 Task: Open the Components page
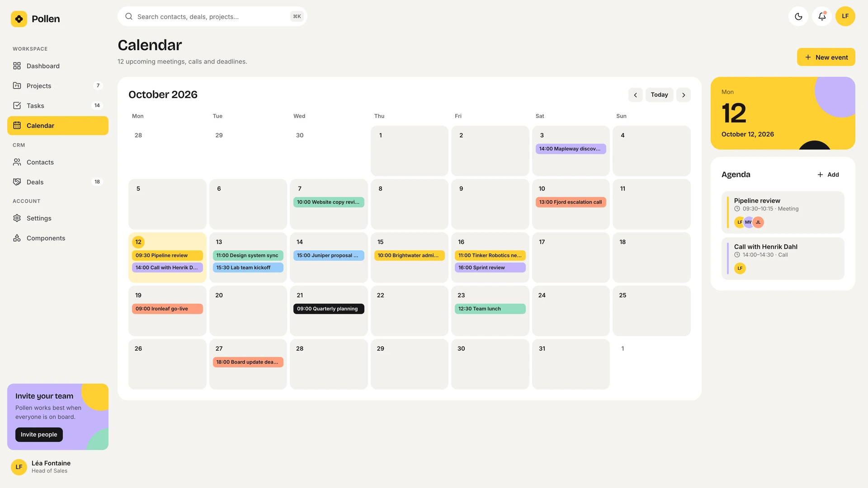click(58, 238)
